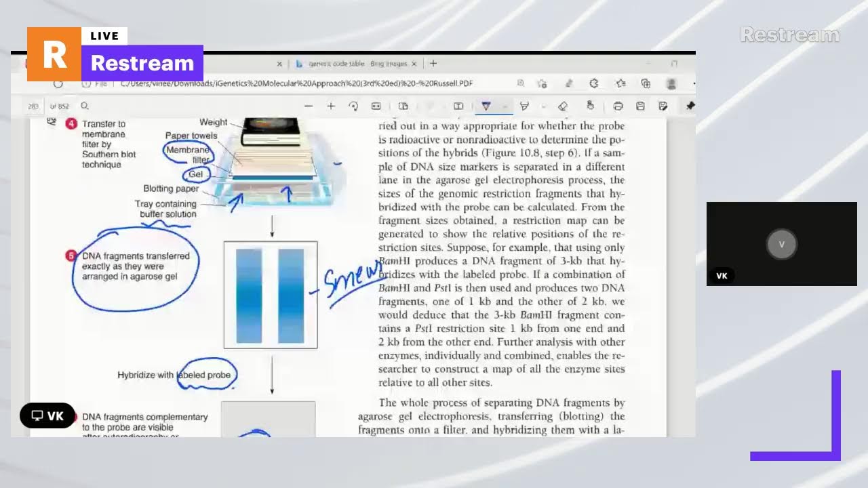Open the Collections icon
The height and width of the screenshot is (488, 868).
tap(646, 83)
